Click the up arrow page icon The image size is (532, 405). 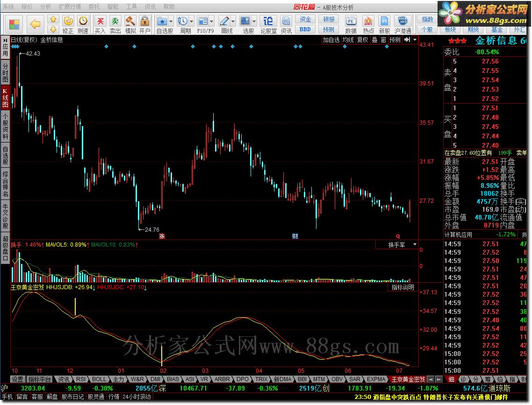[53, 19]
